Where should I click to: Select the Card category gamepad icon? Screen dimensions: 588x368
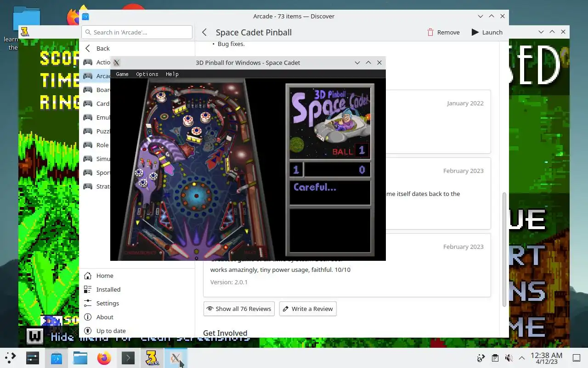click(x=88, y=103)
